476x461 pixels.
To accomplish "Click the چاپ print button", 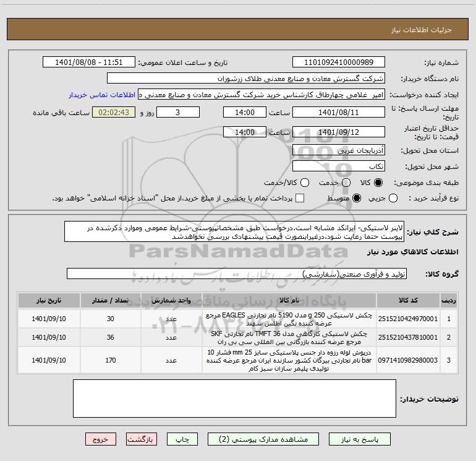I will [182, 439].
